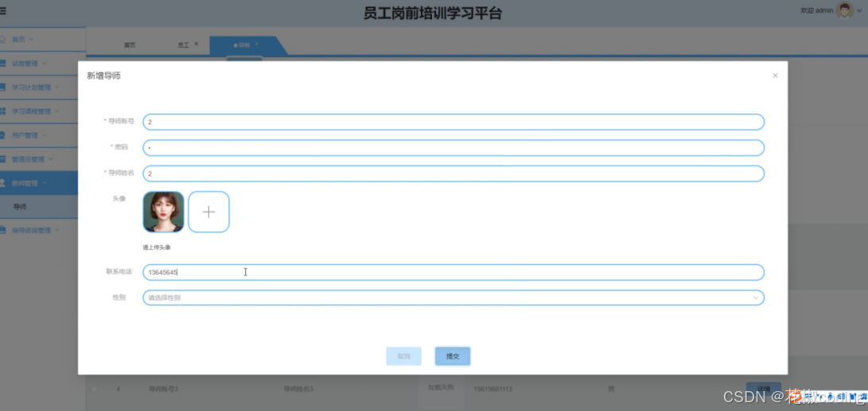Click the 详情 button in row 4
Image resolution: width=868 pixels, height=411 pixels.
coord(763,388)
